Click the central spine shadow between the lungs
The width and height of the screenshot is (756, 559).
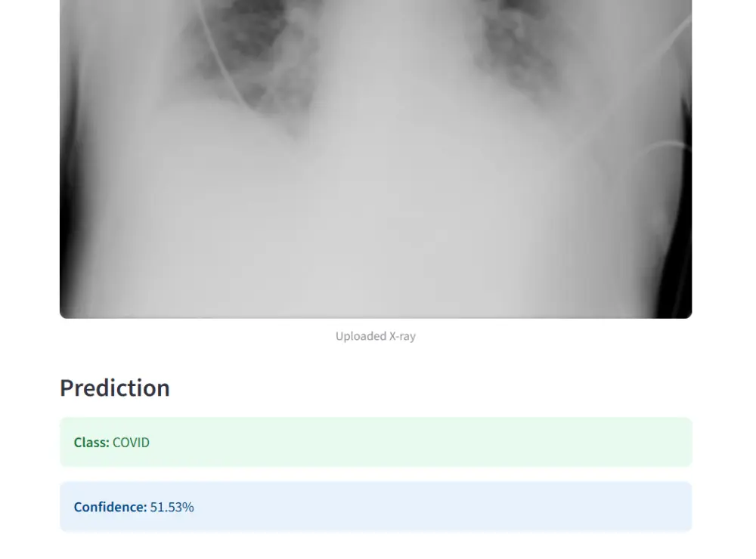378,60
